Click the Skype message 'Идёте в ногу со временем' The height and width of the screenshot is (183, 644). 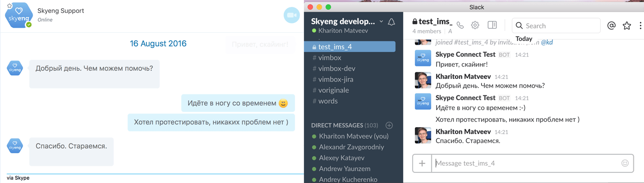click(238, 103)
